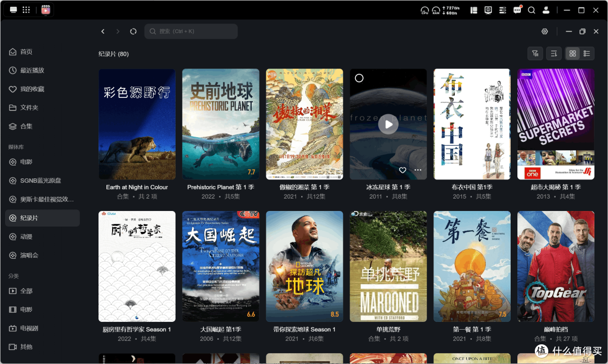Open CPU monitor indicator

424,11
